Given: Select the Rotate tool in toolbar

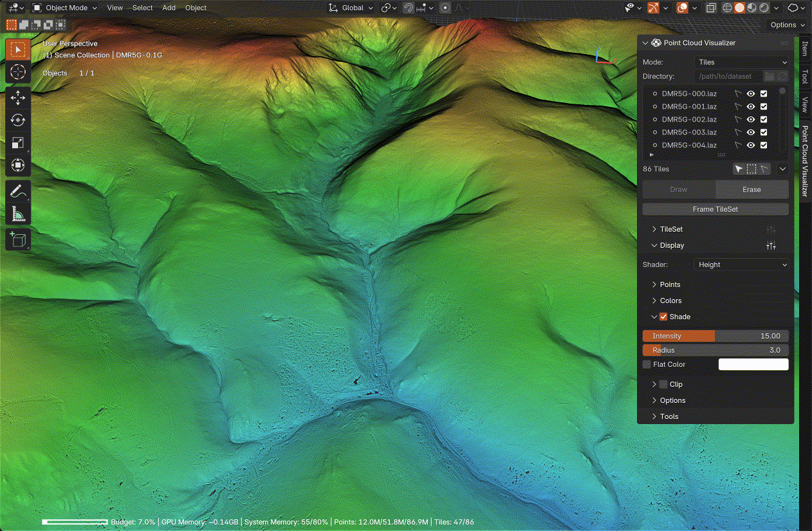Looking at the screenshot, I should [x=18, y=120].
